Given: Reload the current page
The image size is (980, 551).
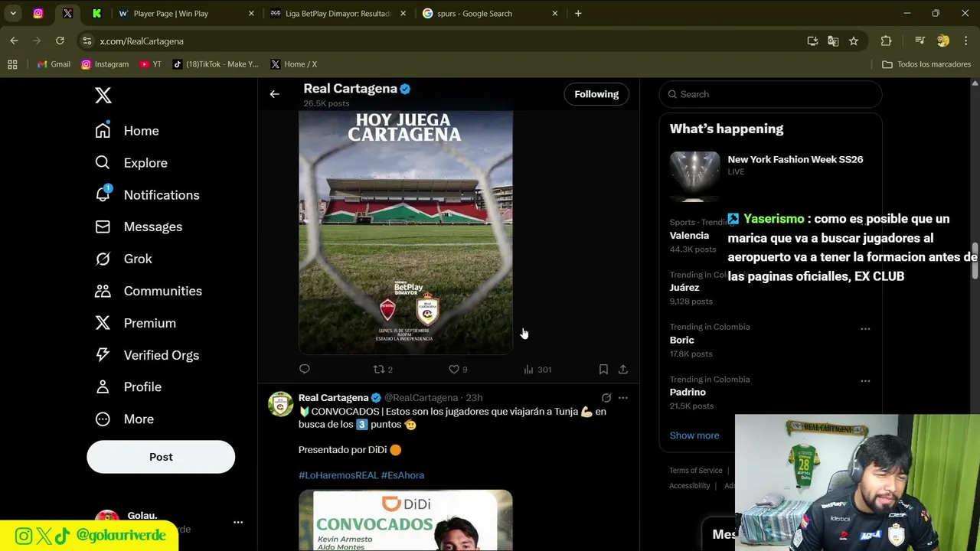Looking at the screenshot, I should (x=60, y=41).
